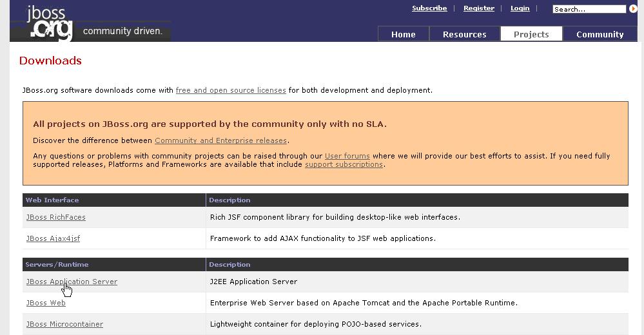Open the JBoss Web link
The image size is (644, 335).
tap(46, 303)
